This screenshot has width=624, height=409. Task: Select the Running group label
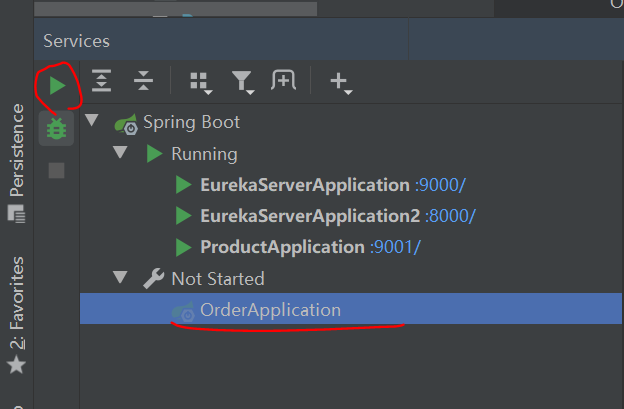204,154
